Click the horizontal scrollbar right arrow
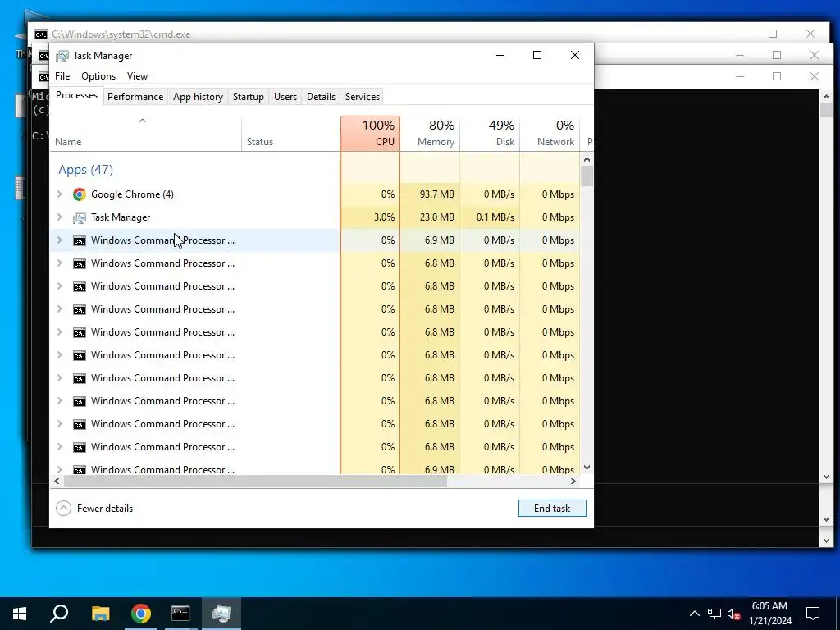Screen dimensions: 840x630 (x=573, y=482)
